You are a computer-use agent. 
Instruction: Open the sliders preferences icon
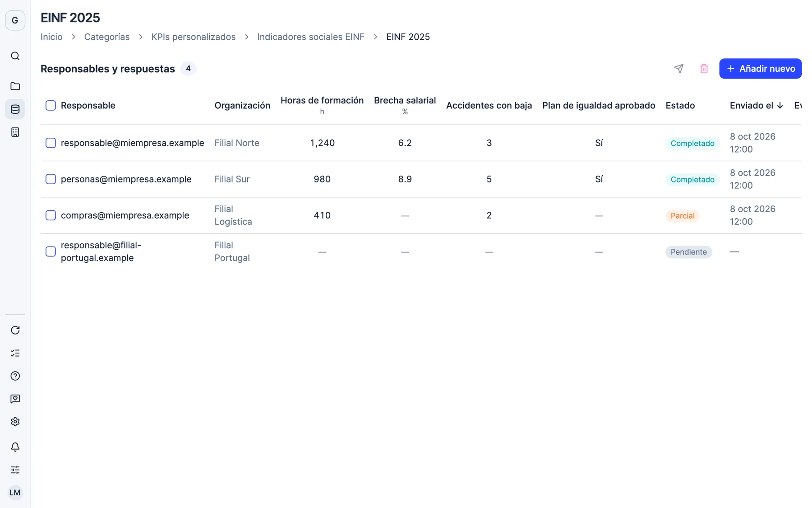point(15,470)
